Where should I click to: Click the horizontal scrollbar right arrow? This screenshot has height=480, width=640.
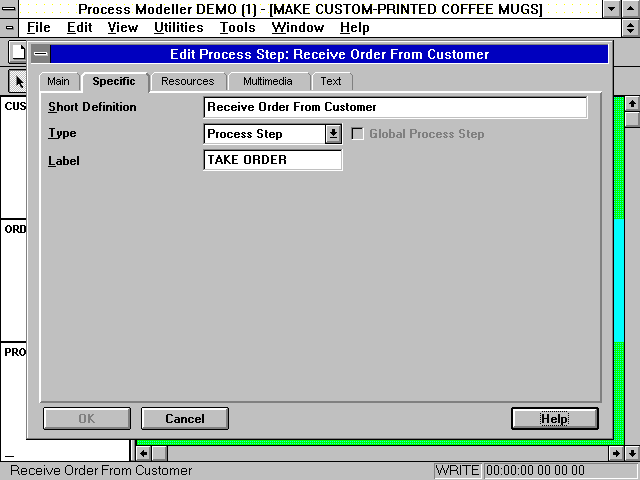click(x=616, y=453)
